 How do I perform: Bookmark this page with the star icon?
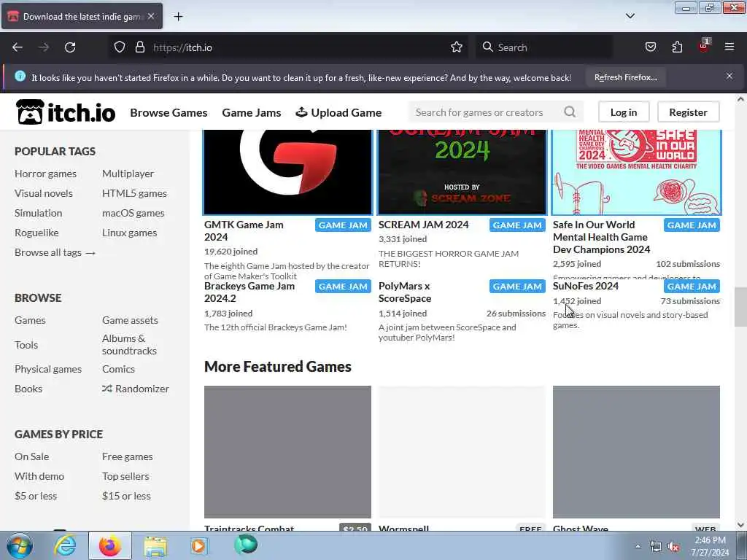[x=457, y=47]
